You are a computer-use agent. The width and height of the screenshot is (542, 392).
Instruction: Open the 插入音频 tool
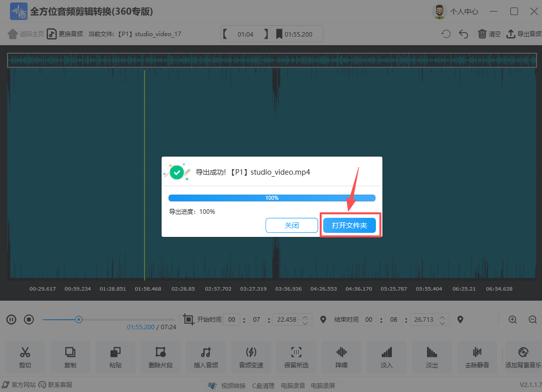coord(206,357)
